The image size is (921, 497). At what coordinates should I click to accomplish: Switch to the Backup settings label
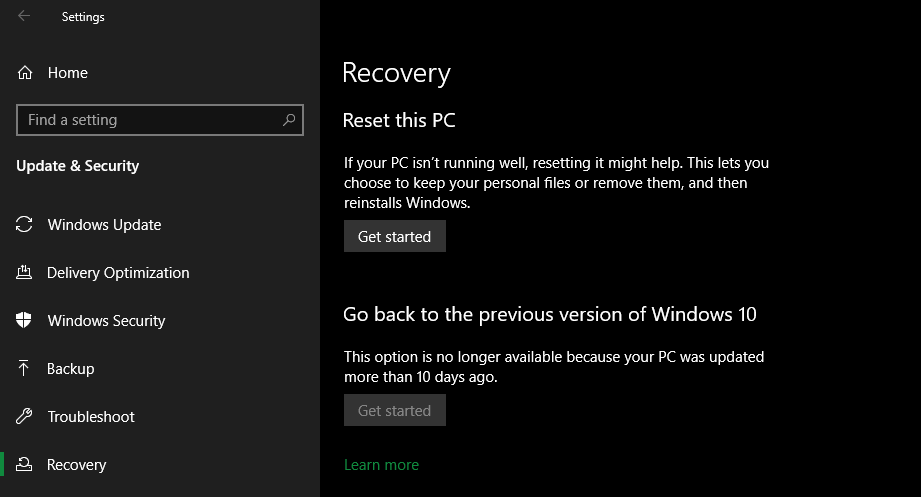70,369
